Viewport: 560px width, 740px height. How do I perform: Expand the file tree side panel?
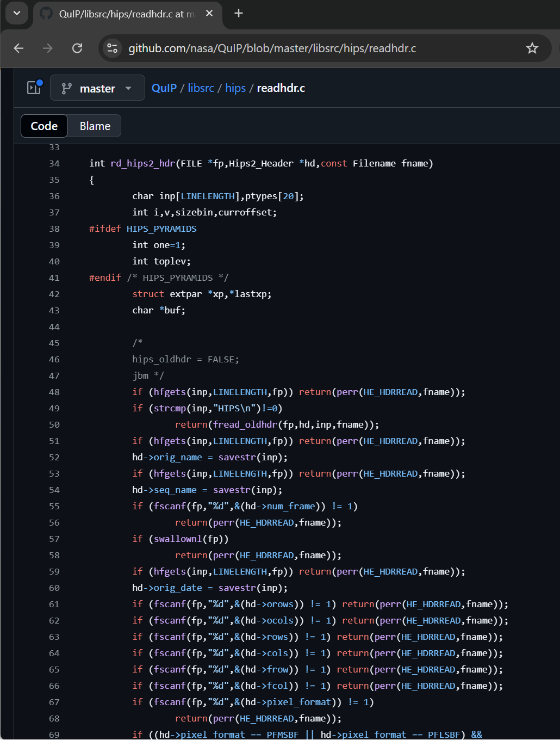(34, 88)
